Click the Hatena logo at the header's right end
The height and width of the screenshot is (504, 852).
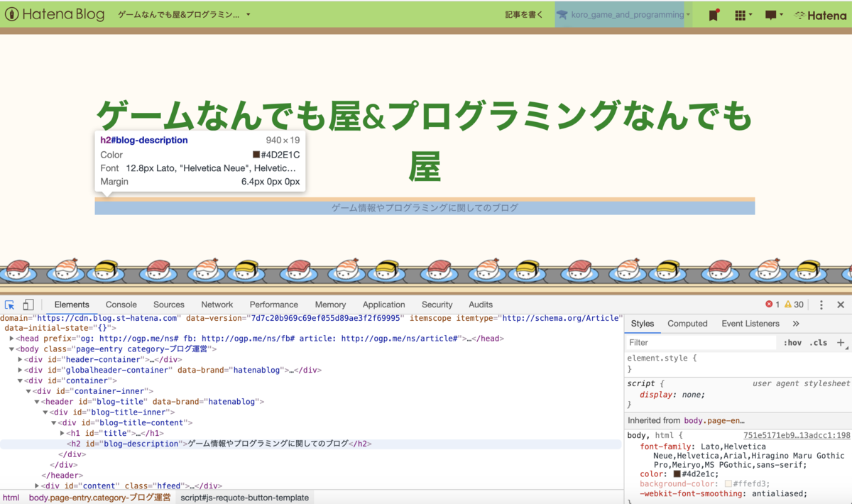coord(820,15)
